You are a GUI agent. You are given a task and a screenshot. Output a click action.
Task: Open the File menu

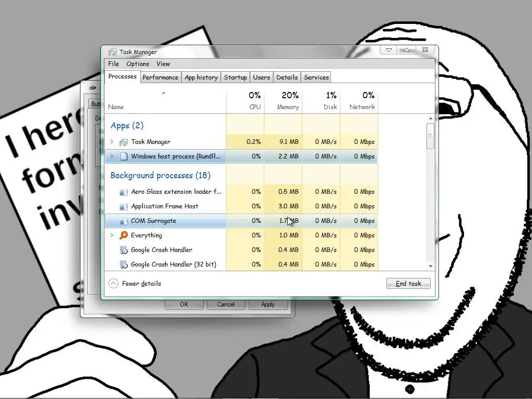pos(113,64)
